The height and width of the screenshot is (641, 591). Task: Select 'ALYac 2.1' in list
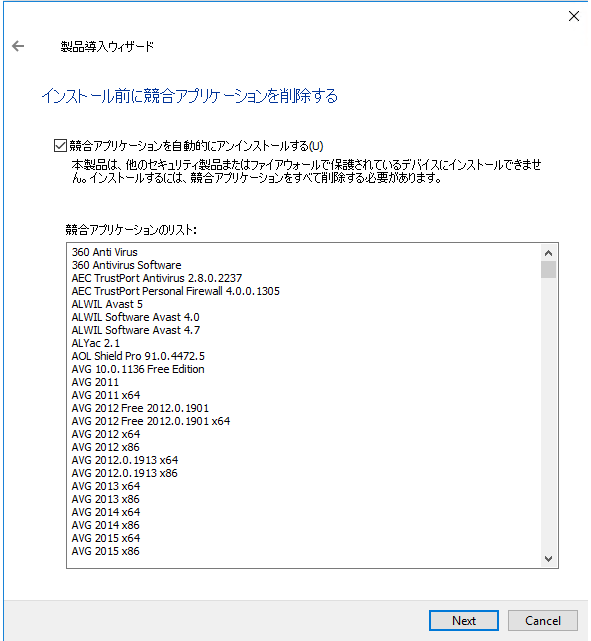tap(96, 343)
